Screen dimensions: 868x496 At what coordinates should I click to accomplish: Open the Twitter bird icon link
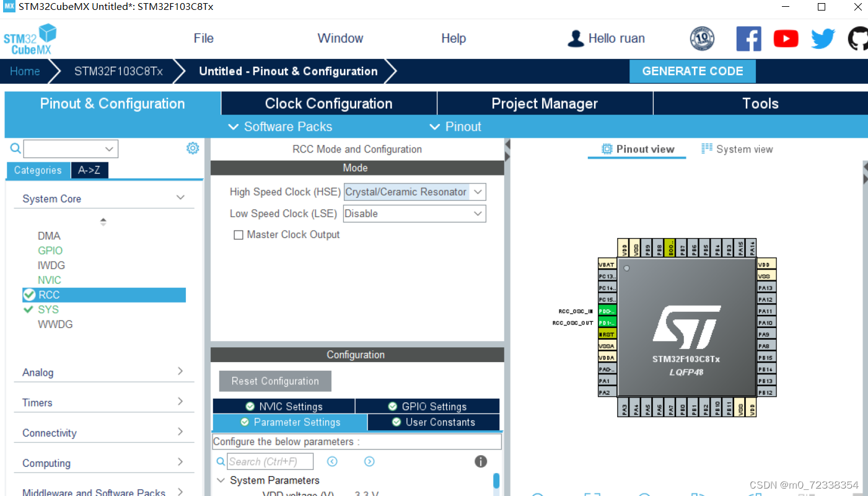(x=823, y=38)
